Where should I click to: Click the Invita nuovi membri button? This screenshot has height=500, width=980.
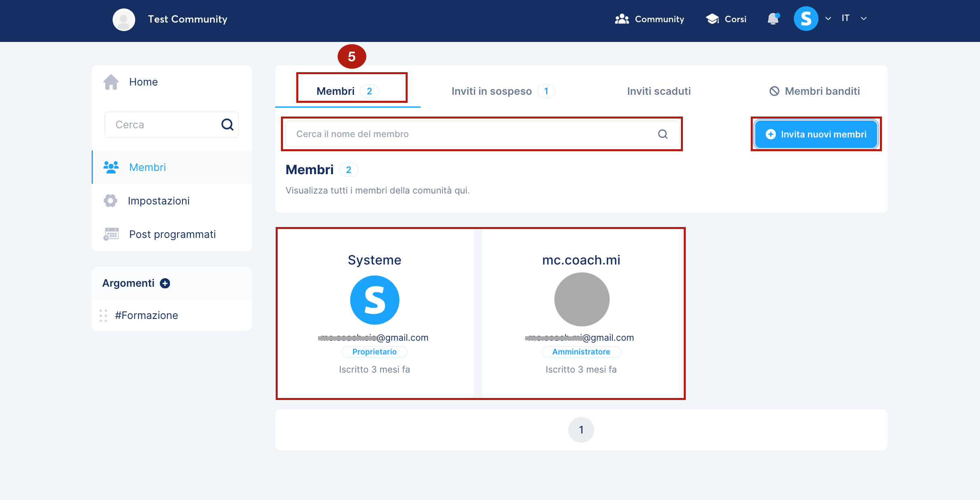[816, 134]
